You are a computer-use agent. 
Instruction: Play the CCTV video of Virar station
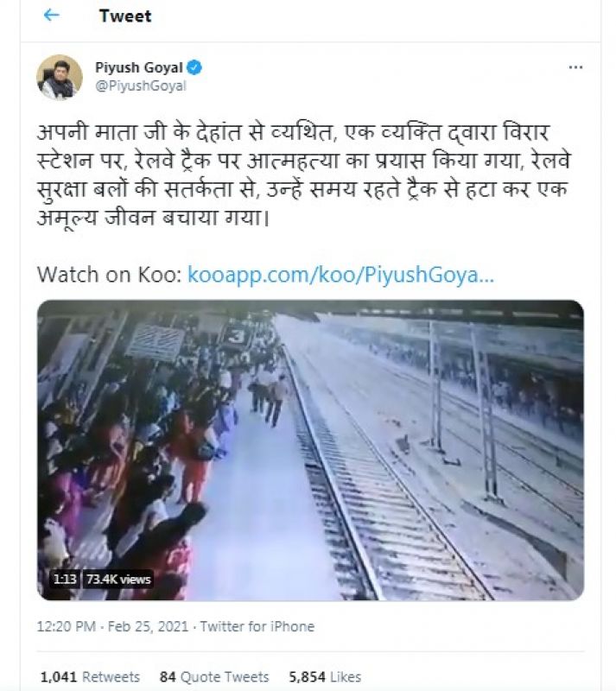[x=304, y=443]
